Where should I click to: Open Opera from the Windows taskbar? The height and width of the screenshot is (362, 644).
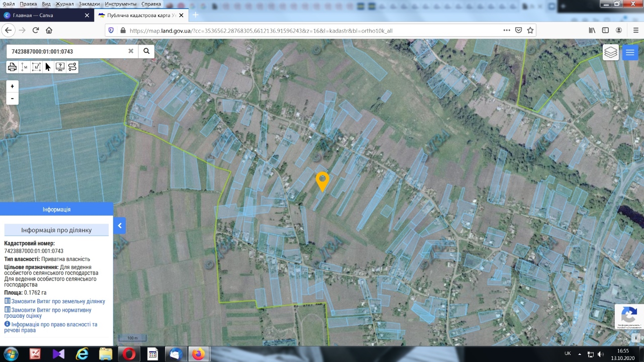pyautogui.click(x=129, y=354)
